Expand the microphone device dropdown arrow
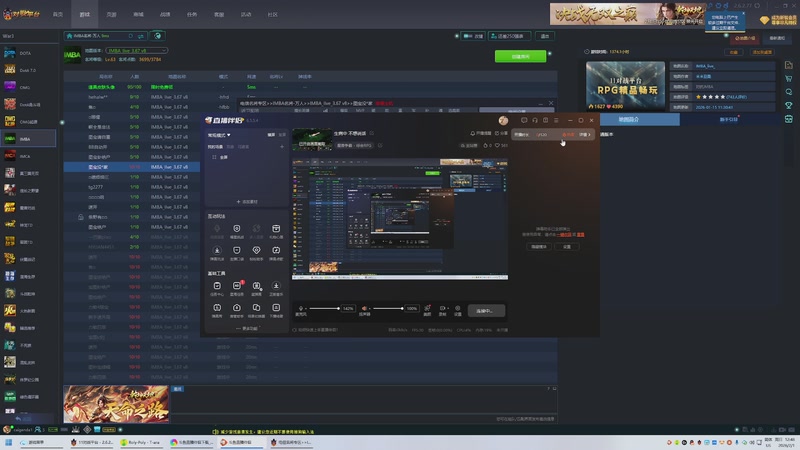800x450 pixels. point(306,309)
